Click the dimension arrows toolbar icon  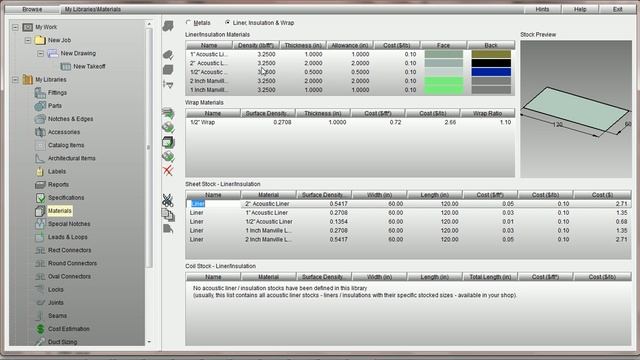point(168,84)
